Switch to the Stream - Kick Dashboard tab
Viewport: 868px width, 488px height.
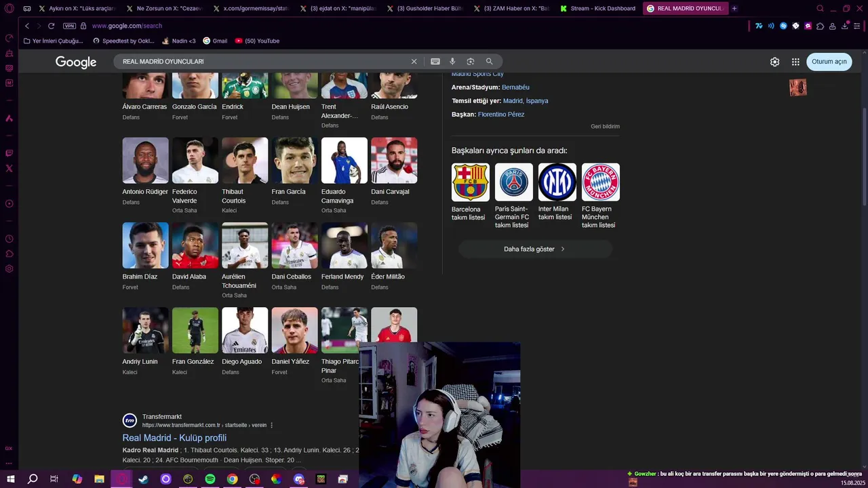(597, 9)
